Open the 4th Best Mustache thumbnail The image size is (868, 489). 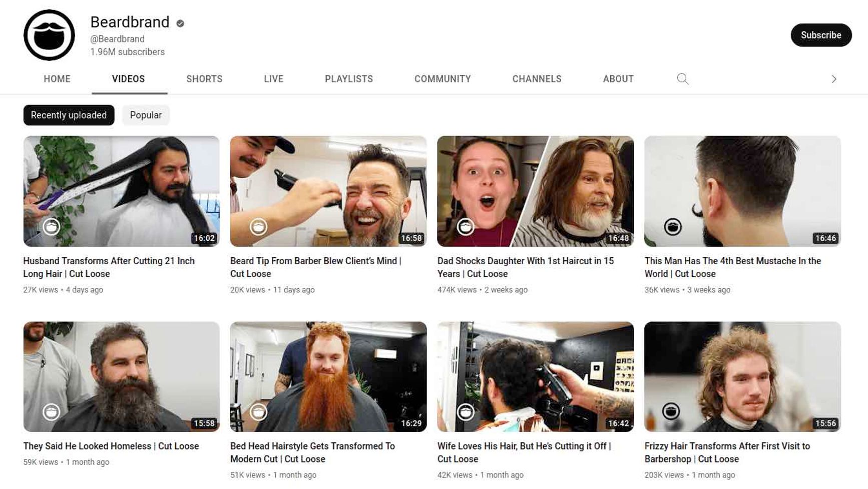point(742,191)
